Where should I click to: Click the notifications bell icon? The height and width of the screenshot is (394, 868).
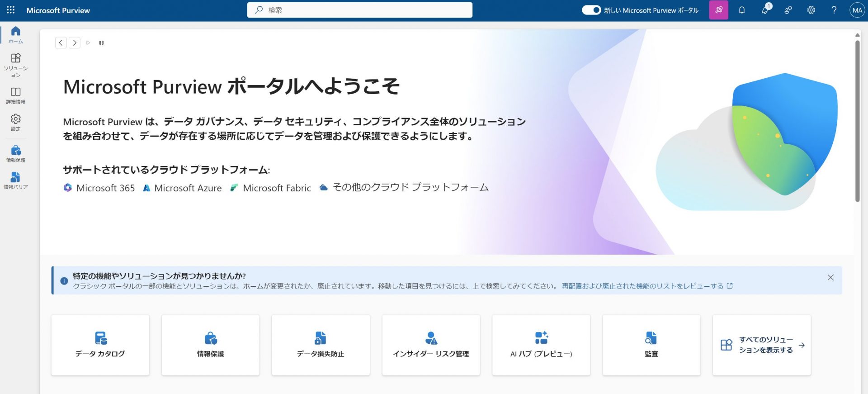pos(742,10)
